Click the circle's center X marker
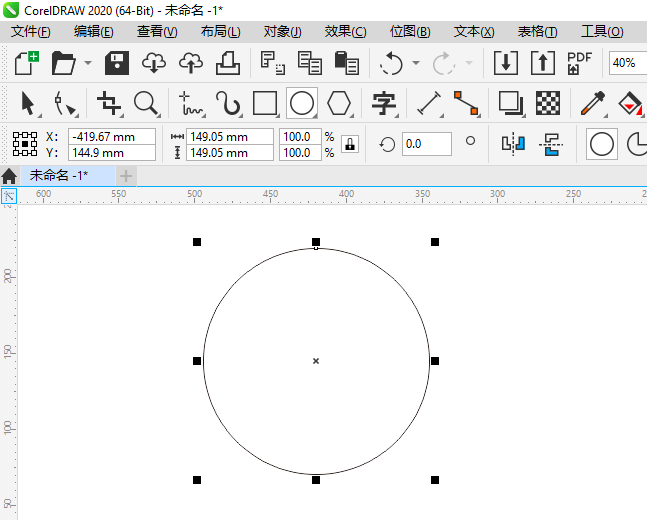The width and height of the screenshot is (647, 520). (316, 361)
